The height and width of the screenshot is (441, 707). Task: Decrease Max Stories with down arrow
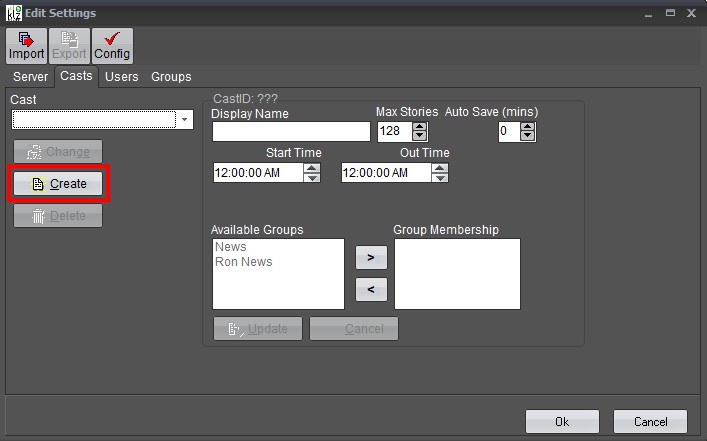420,136
